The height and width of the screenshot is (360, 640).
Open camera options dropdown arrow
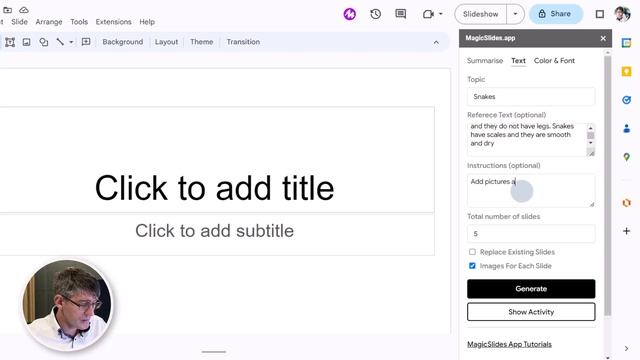pos(441,14)
